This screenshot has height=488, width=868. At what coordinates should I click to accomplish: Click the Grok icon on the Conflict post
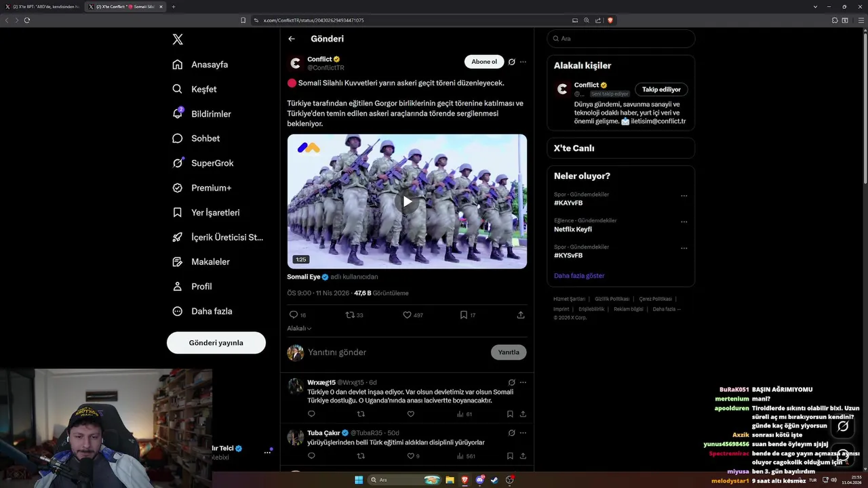512,62
